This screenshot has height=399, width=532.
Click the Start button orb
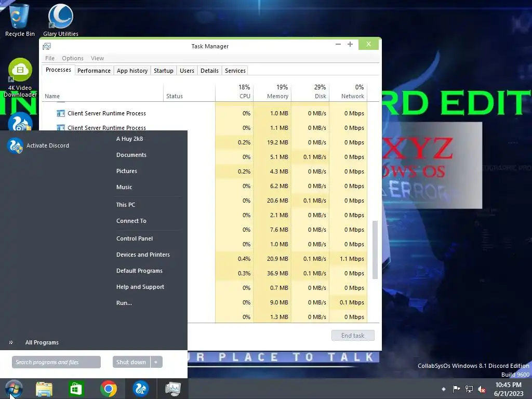point(14,389)
